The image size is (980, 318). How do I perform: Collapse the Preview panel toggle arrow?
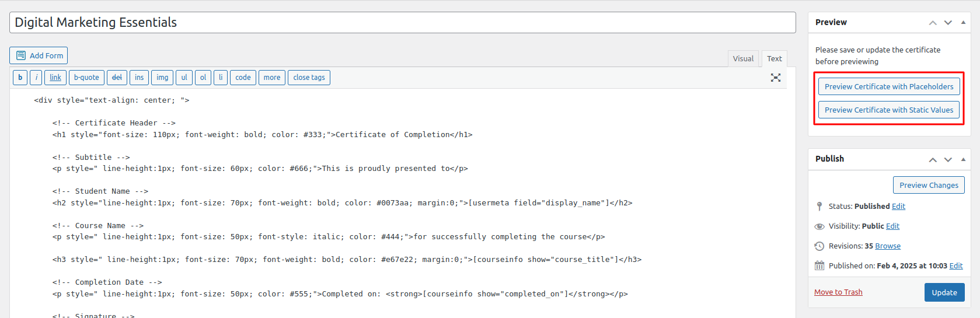[x=963, y=22]
